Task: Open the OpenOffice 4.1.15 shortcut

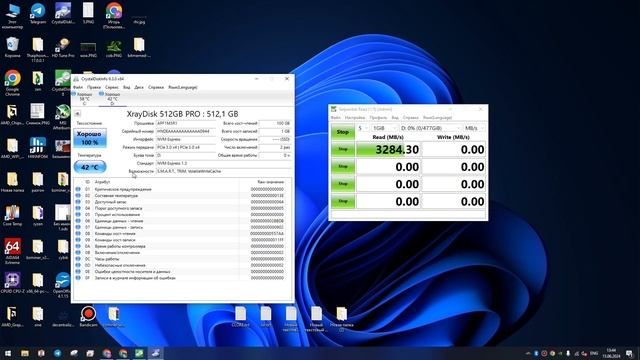Action: coord(63,285)
